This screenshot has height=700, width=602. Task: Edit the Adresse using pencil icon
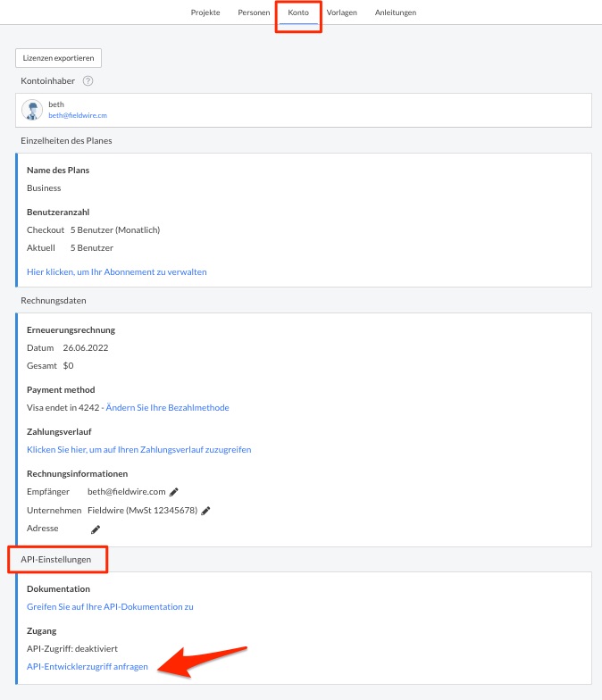96,529
